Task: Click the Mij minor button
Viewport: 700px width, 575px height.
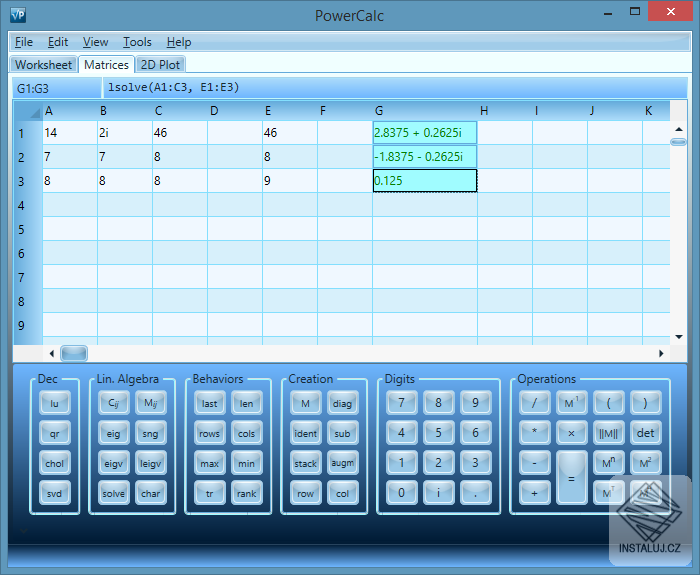Action: tap(150, 403)
